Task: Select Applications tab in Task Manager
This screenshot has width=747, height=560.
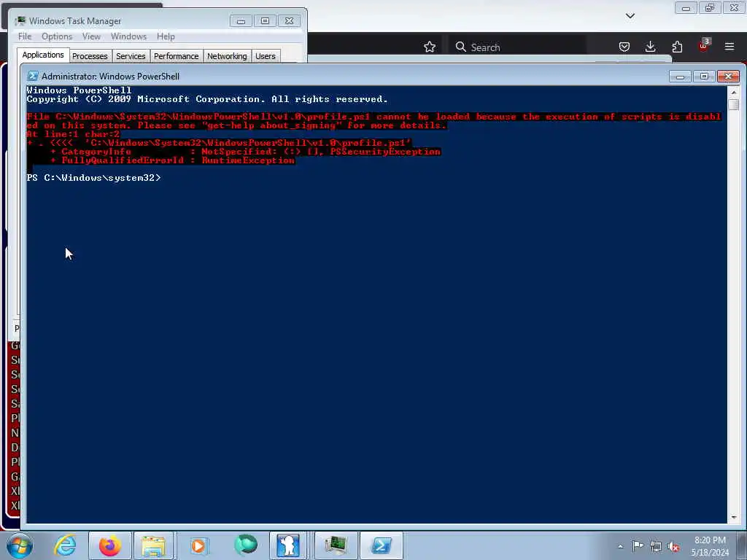Action: pos(43,55)
